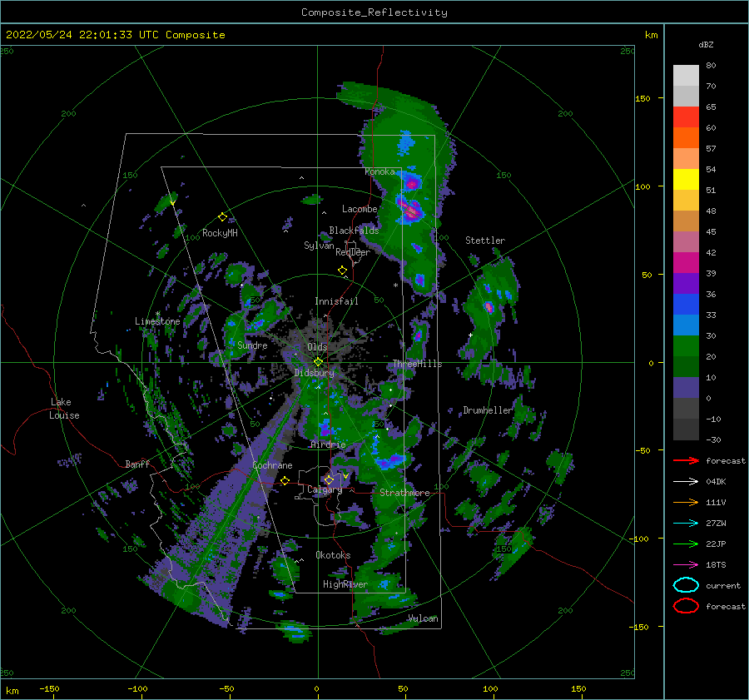
Task: Click the white 04DK arrow icon
Action: [686, 482]
